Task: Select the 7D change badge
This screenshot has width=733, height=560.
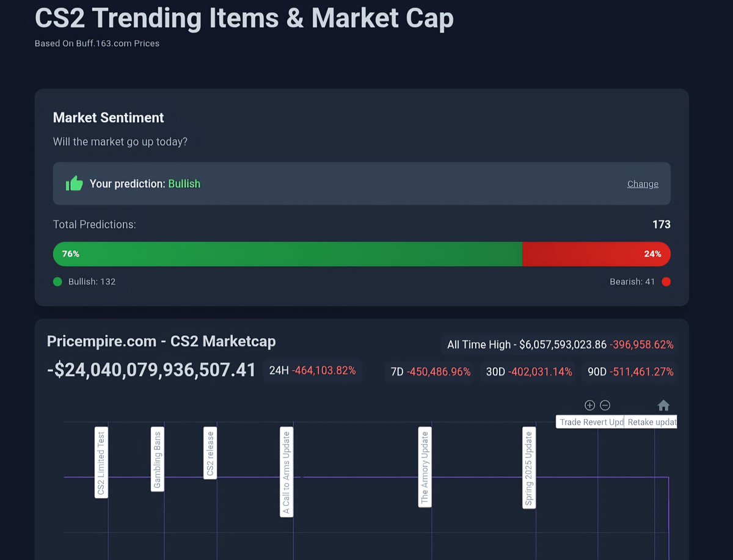Action: (431, 371)
